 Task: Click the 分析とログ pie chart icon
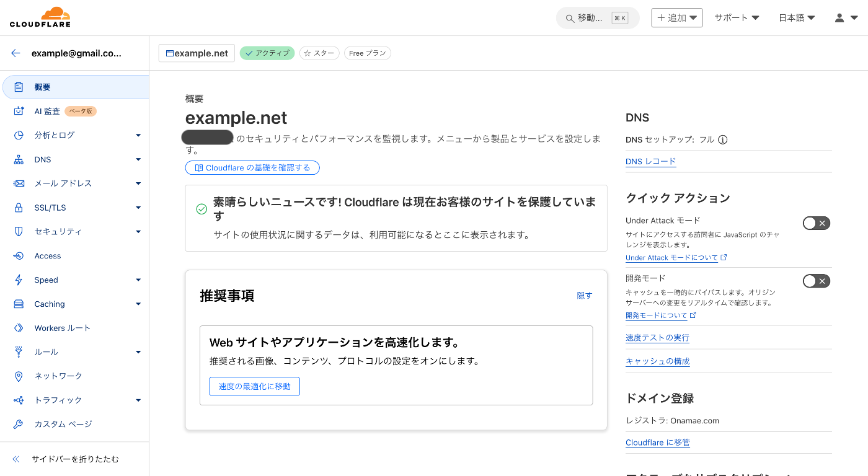tap(19, 135)
